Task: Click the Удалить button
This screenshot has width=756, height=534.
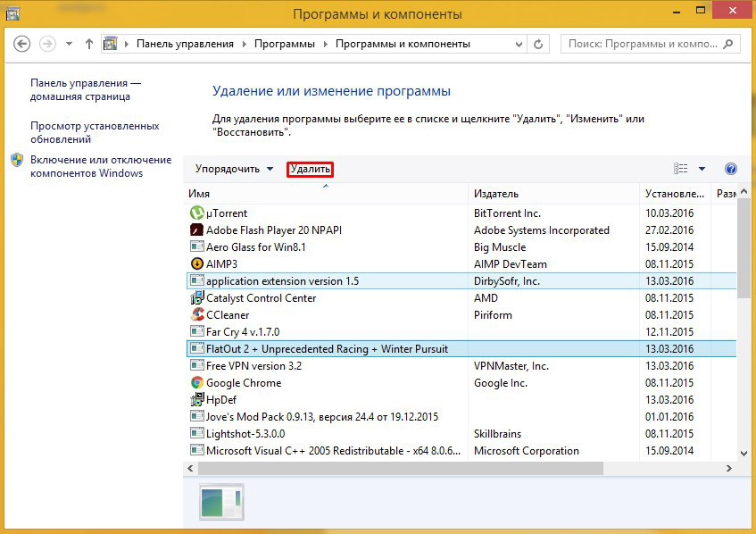Action: 310,169
